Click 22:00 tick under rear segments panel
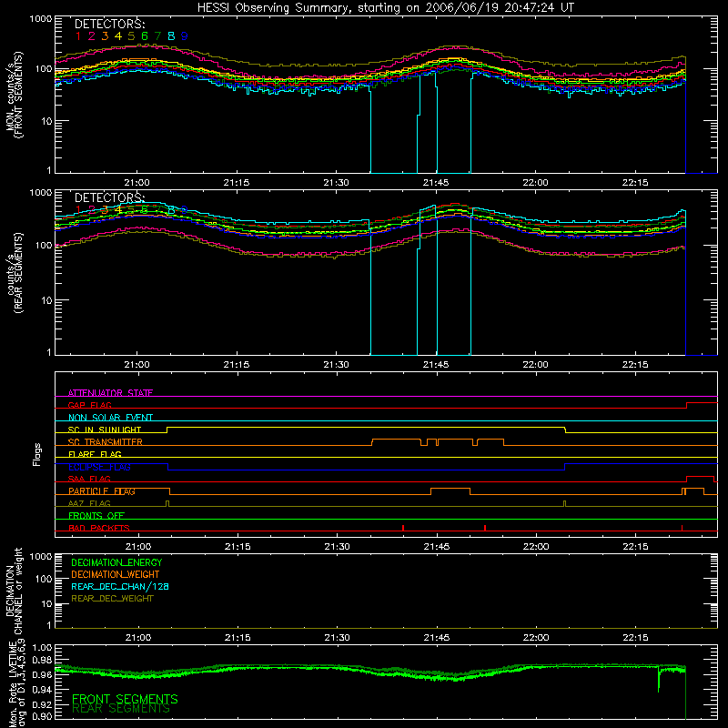This screenshot has height=728, width=728. [x=535, y=365]
